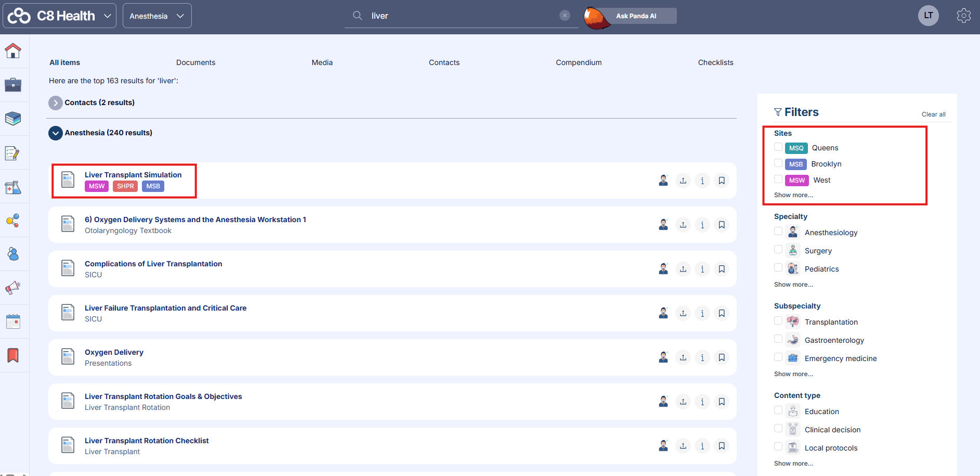Tick the Transplantation subspecialty checkbox
Viewport: 980px width, 476px height.
(x=778, y=321)
